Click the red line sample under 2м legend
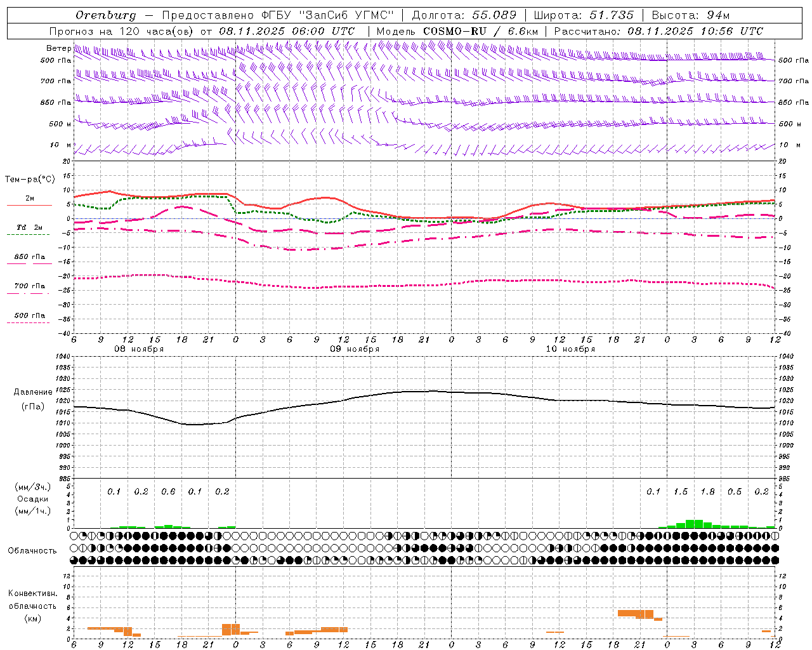 coord(29,206)
